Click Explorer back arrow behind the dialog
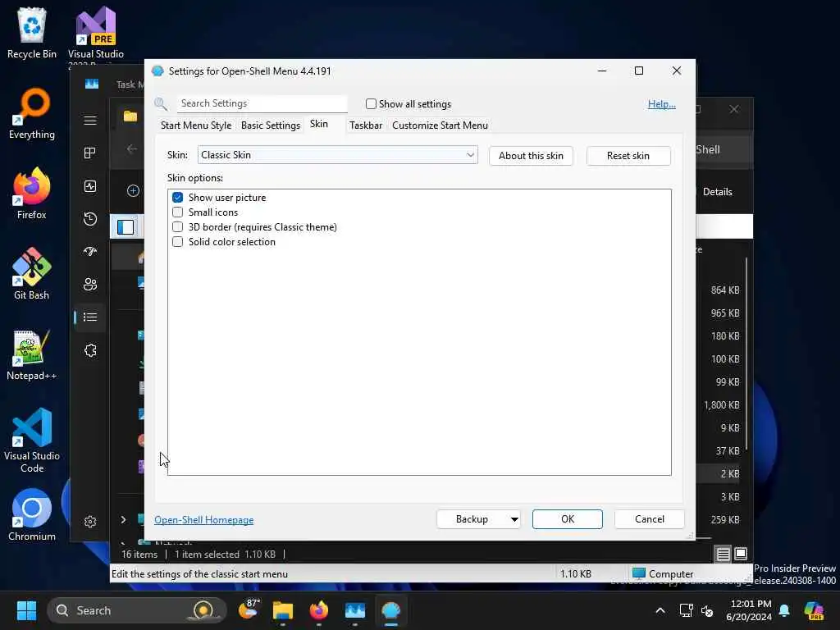840x630 pixels. click(x=132, y=149)
